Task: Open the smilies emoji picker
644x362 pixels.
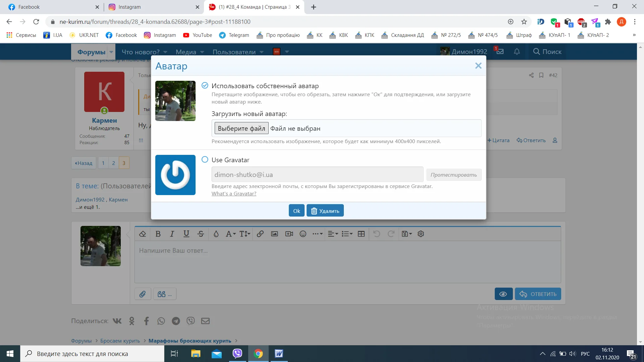Action: [303, 234]
